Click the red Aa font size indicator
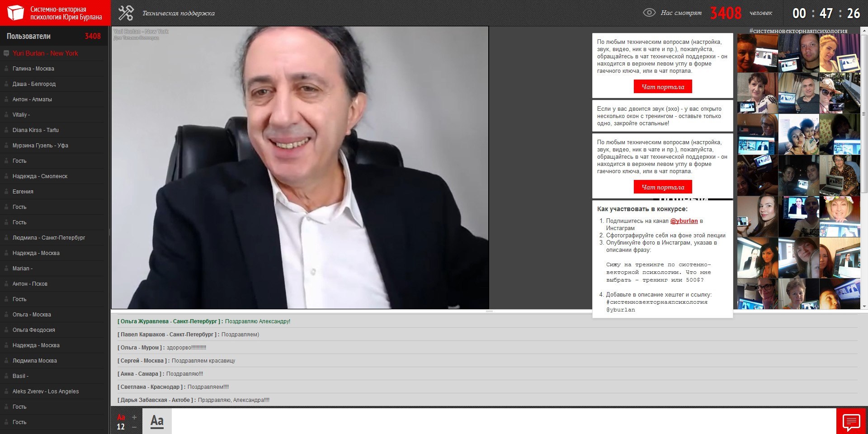The image size is (868, 434). coord(121,417)
